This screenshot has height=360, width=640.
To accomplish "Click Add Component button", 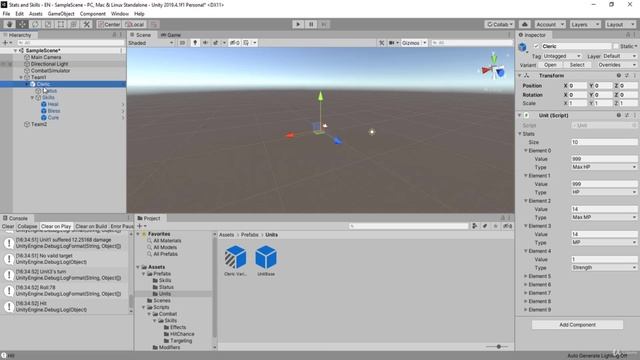I will pos(577,325).
